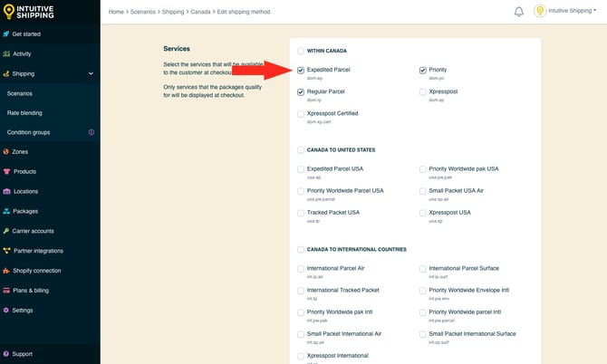Click the Support question mark icon
The width and height of the screenshot is (607, 364).
pos(5,353)
